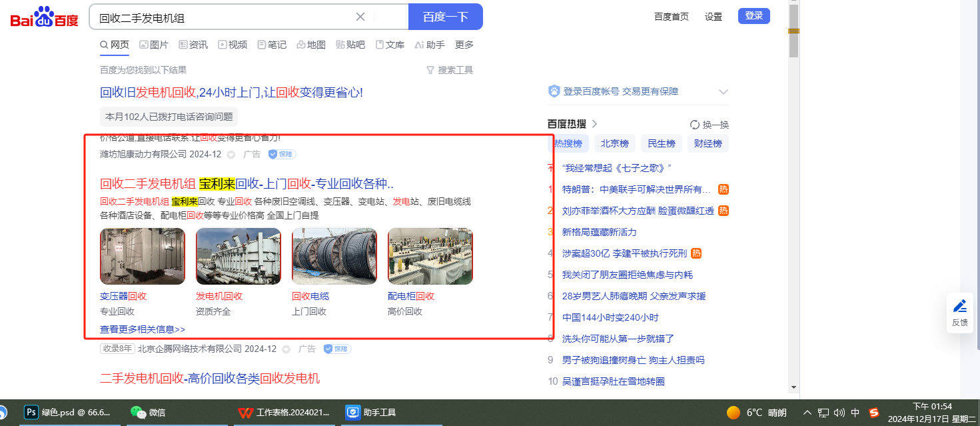Click the 登录 button
Image resolution: width=980 pixels, height=426 pixels.
click(754, 16)
